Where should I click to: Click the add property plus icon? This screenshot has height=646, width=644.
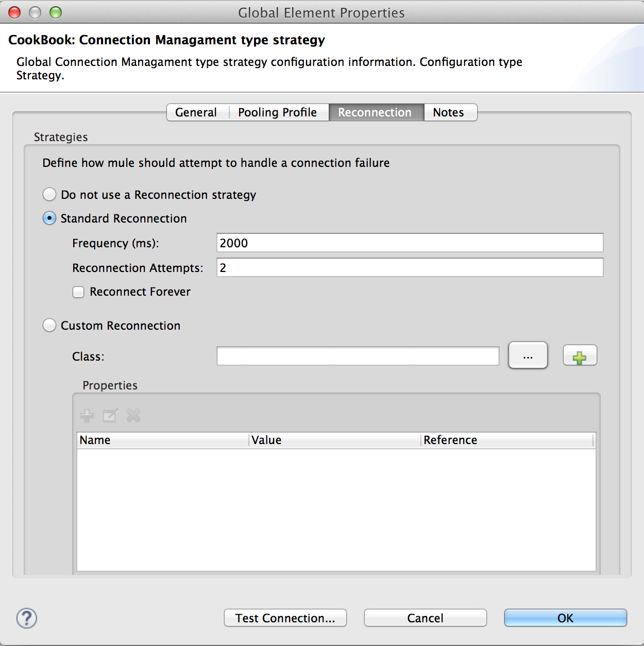[x=87, y=415]
